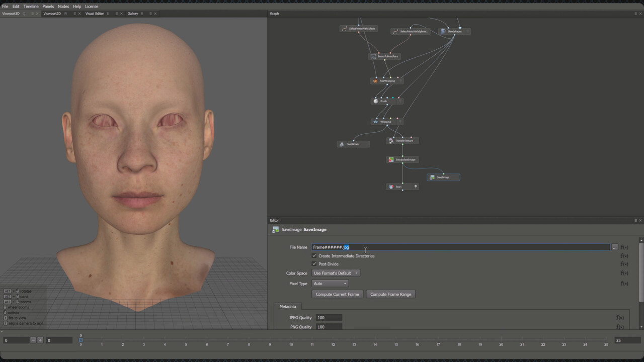The width and height of the screenshot is (644, 362).
Task: Open the Panels menu
Action: (48, 7)
